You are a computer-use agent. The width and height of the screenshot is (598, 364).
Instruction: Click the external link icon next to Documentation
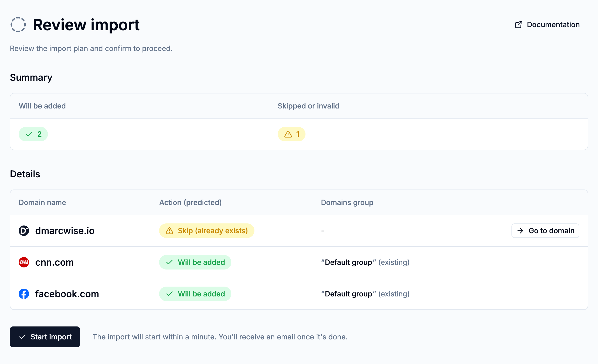click(x=518, y=25)
